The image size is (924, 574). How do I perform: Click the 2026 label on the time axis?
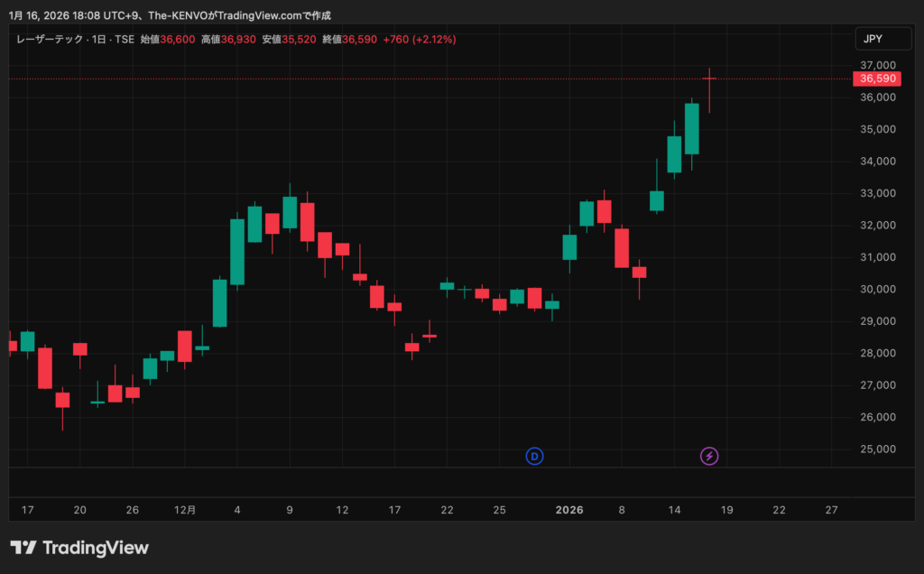point(569,510)
